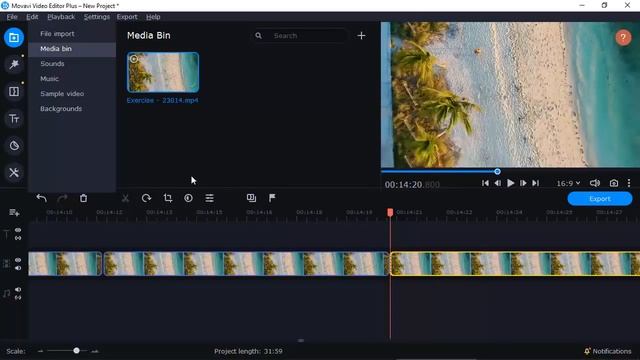Step forward one frame
640x360 pixels.
[x=523, y=183]
